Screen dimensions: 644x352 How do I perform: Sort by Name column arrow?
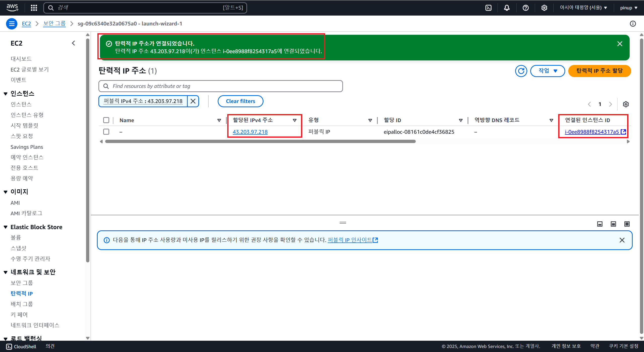point(219,120)
